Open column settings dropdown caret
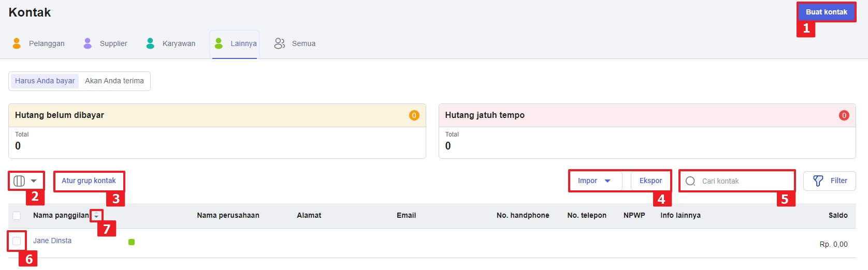Image resolution: width=868 pixels, height=270 pixels. 34,181
